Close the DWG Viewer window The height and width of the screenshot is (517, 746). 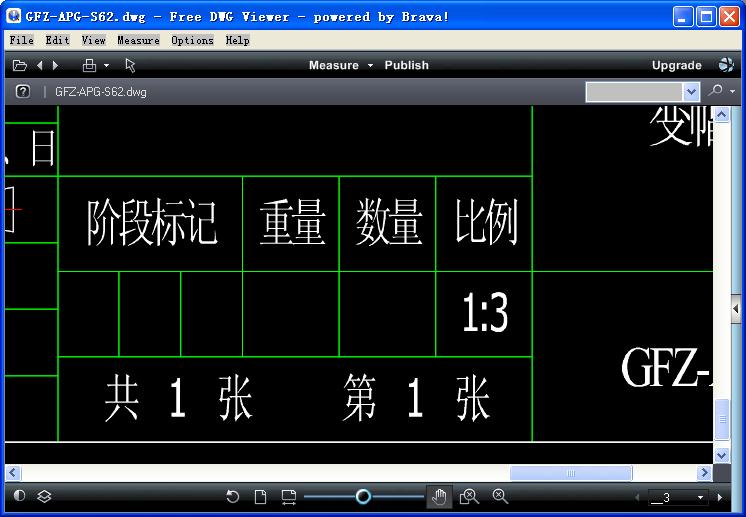coord(729,17)
